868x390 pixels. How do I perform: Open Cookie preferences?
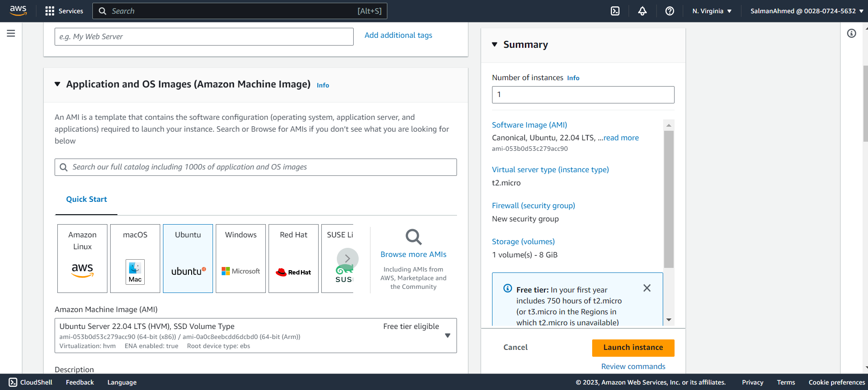[837, 382]
